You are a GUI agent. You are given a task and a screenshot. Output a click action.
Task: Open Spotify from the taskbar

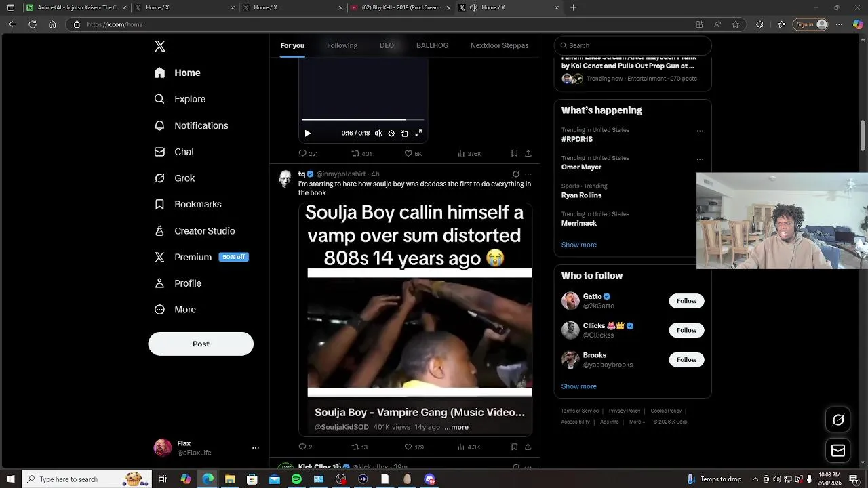pos(296,479)
